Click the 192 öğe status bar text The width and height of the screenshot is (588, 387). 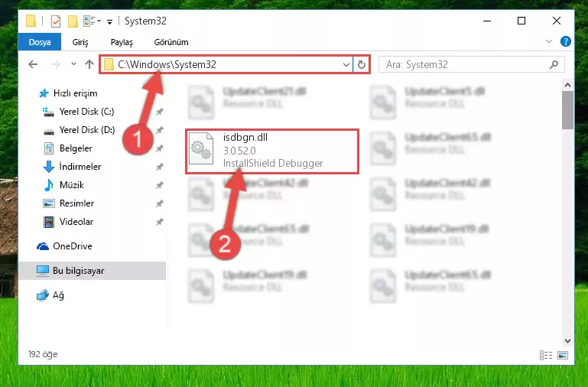click(x=43, y=354)
